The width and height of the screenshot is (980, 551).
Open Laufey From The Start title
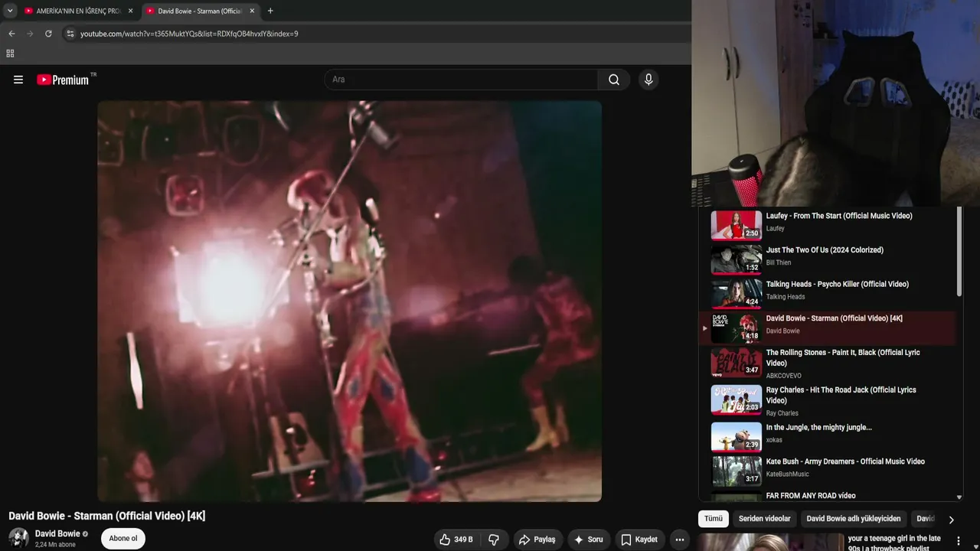(839, 216)
